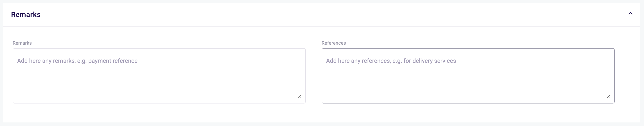The height and width of the screenshot is (126, 644).
Task: Click white area below References text box
Action: coord(468,112)
